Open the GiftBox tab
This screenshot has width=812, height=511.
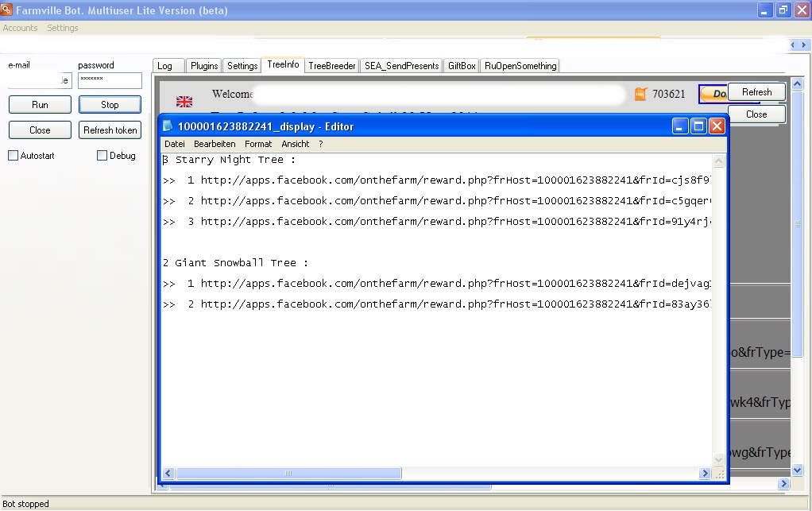click(x=462, y=66)
